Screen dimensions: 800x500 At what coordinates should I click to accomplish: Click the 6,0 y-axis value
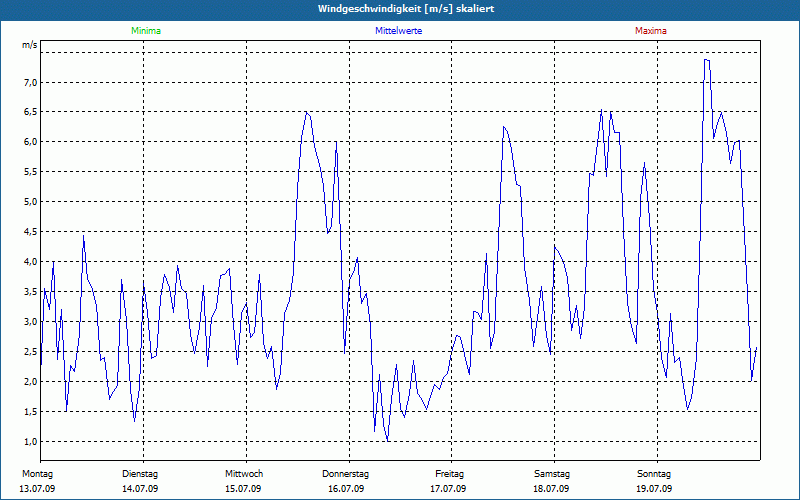(31, 142)
